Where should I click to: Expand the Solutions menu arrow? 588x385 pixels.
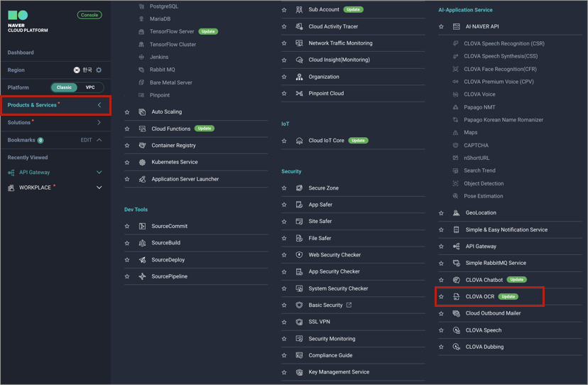(99, 122)
